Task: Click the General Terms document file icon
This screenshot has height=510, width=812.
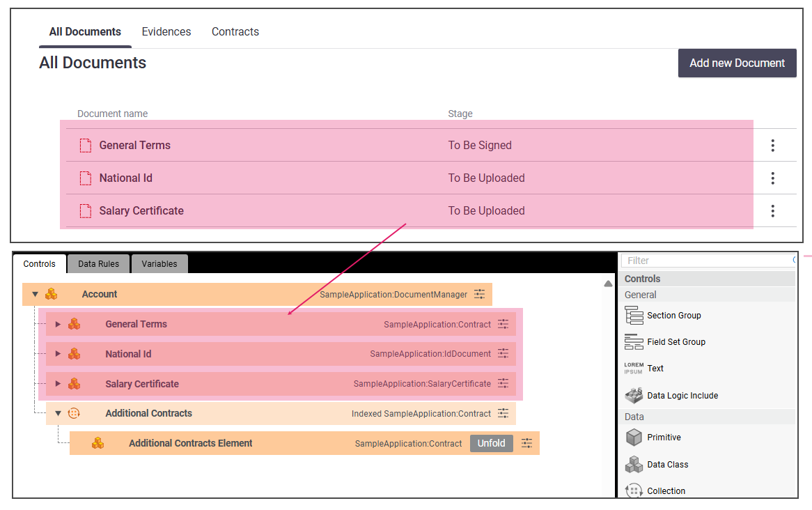Action: (86, 146)
